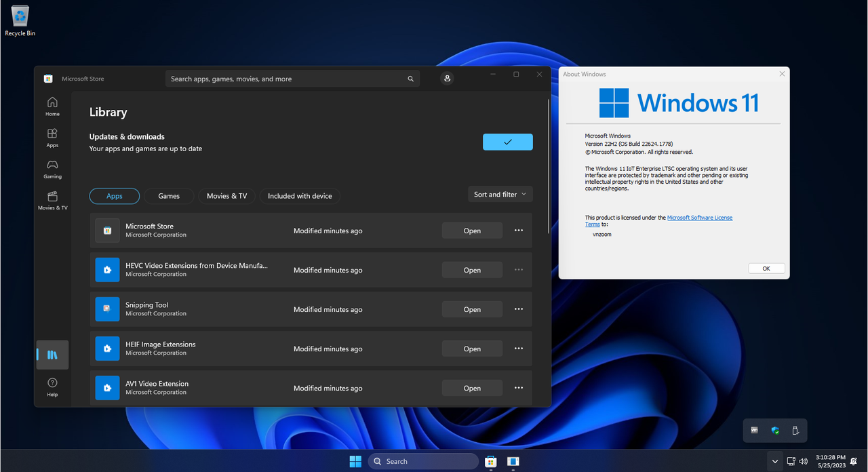Viewport: 868px width, 472px height.
Task: Click the HEIF Image Extensions app icon
Action: point(107,349)
